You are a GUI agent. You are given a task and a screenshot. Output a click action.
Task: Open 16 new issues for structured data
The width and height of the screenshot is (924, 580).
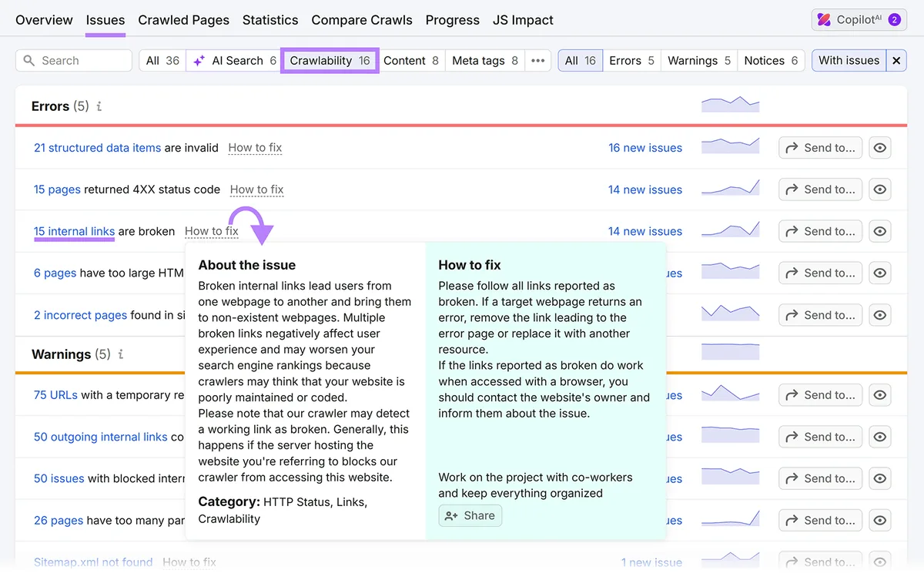pyautogui.click(x=645, y=148)
